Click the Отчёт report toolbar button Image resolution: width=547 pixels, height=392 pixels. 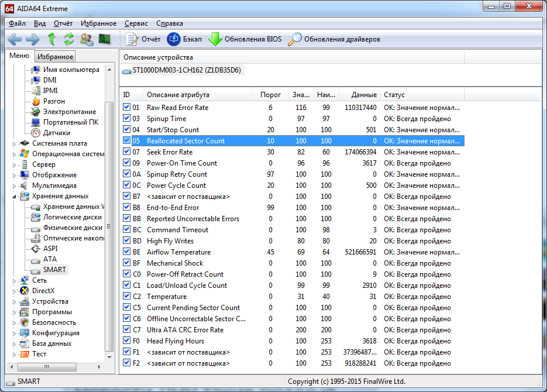tap(143, 39)
